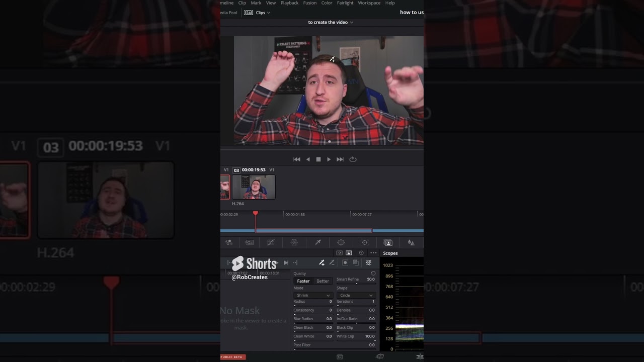
Task: Open the Power Window palette icon
Action: [341, 242]
